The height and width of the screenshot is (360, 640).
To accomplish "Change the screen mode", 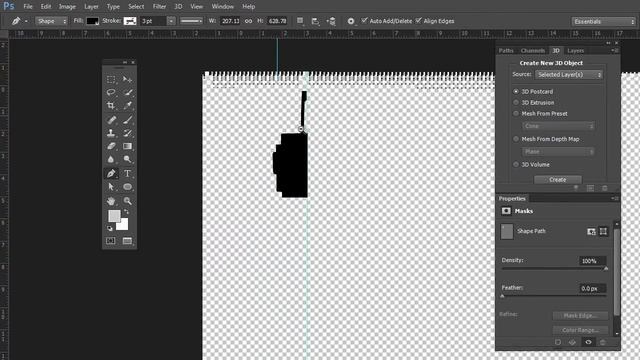I will point(127,241).
